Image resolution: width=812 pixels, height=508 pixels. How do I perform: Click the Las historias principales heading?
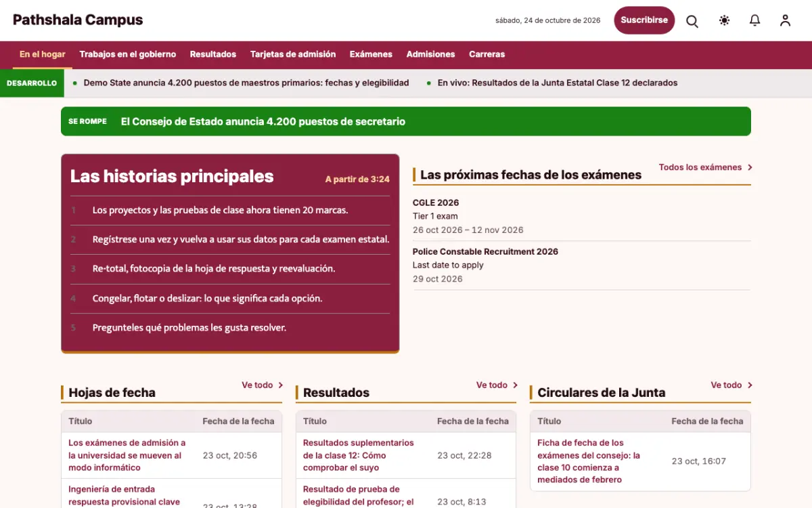[172, 176]
